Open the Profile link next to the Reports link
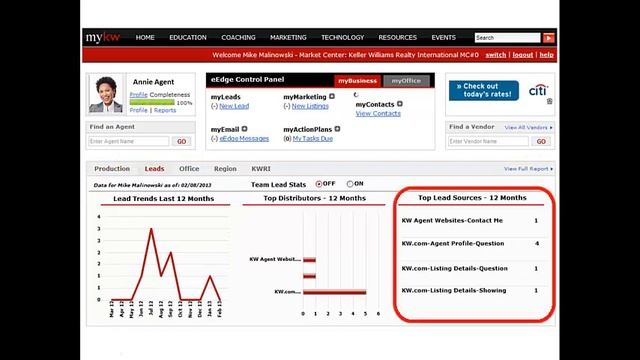The width and height of the screenshot is (640, 360). pyautogui.click(x=138, y=110)
